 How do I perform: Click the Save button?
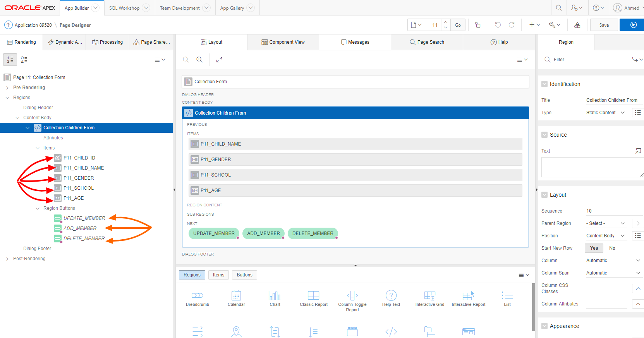(604, 25)
